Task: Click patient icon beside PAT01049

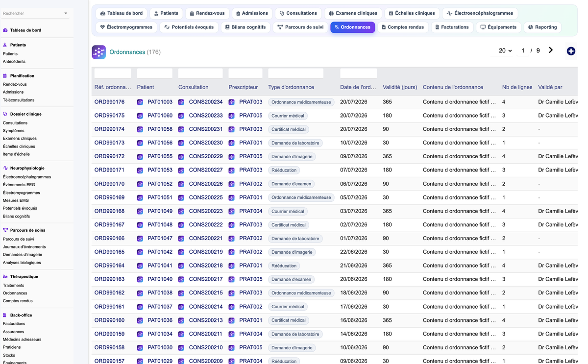Action: coord(140,211)
